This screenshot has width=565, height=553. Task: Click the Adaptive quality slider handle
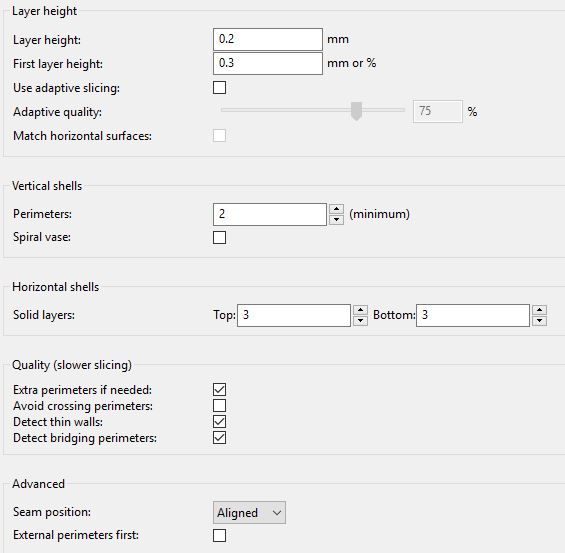pos(356,111)
